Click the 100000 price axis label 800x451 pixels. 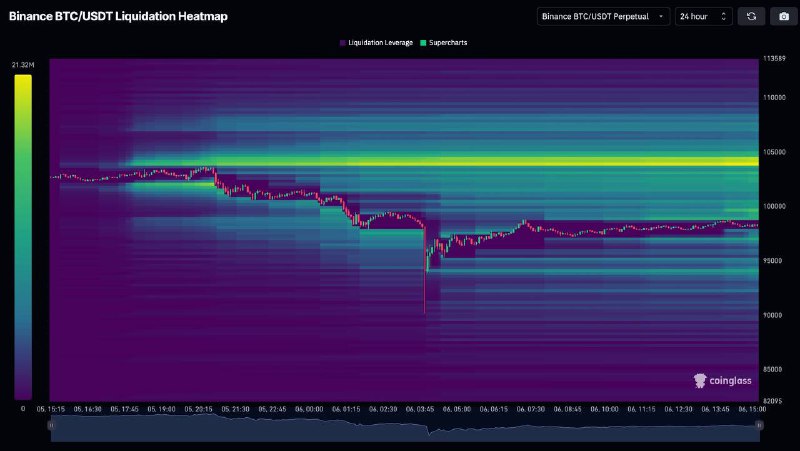[x=774, y=206]
